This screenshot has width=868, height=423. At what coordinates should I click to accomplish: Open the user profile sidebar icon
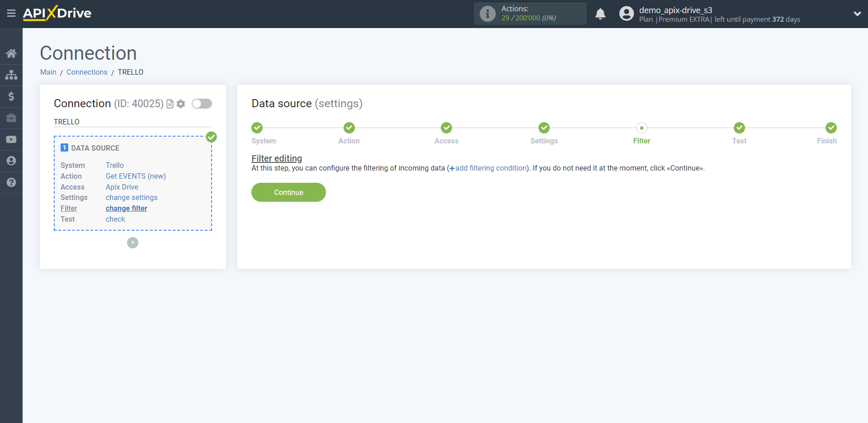click(x=11, y=161)
